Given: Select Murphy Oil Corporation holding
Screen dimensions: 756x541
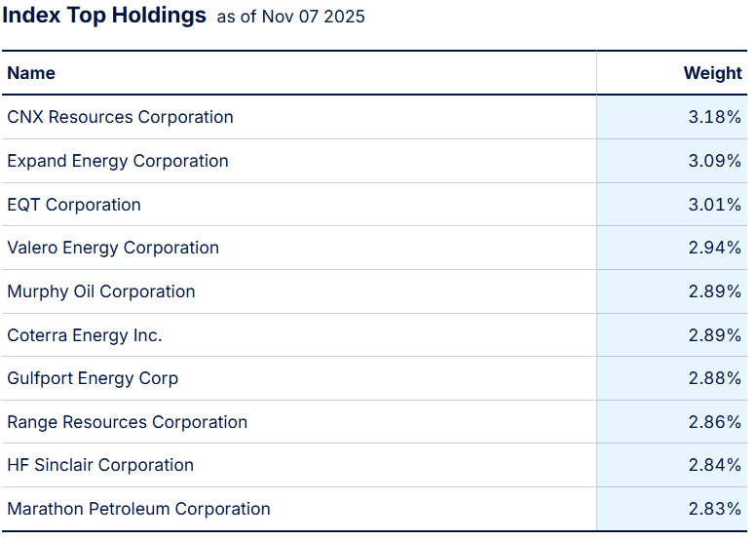Looking at the screenshot, I should pos(100,291).
